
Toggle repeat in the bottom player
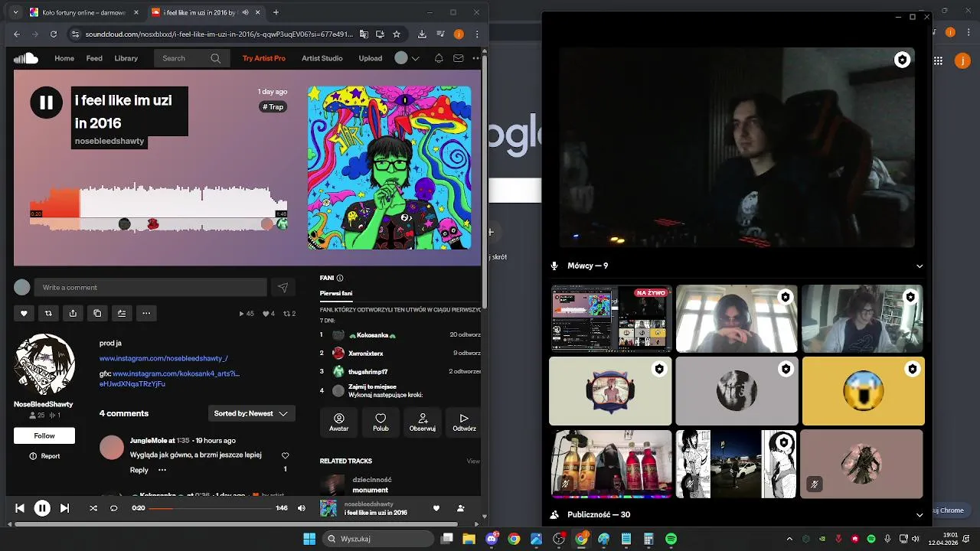tap(114, 508)
